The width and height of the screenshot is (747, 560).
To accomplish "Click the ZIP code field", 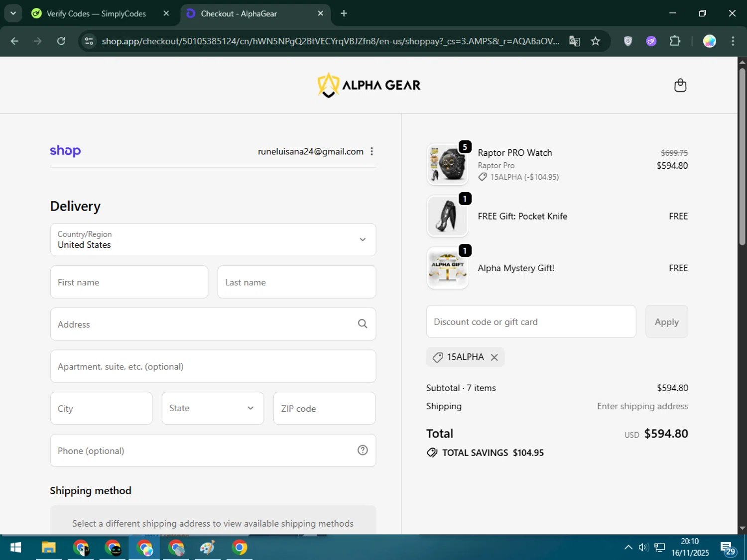I will click(x=324, y=408).
